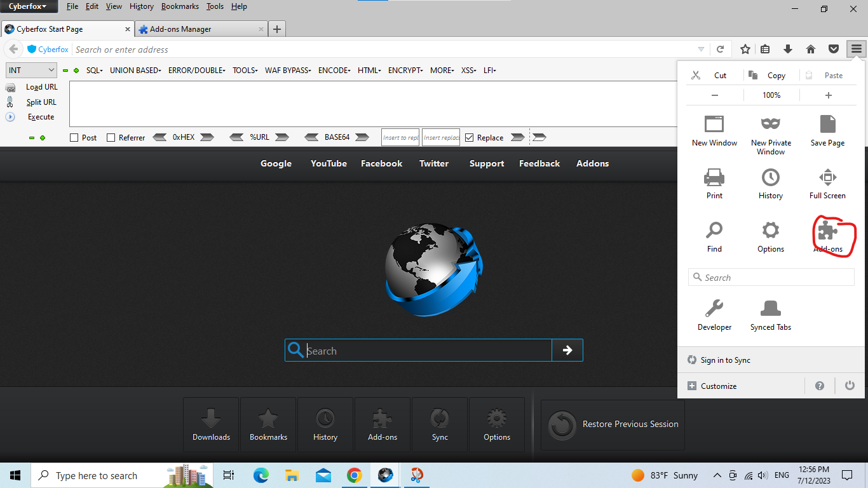This screenshot has height=488, width=868.
Task: Open the Feedback link
Action: coord(539,163)
